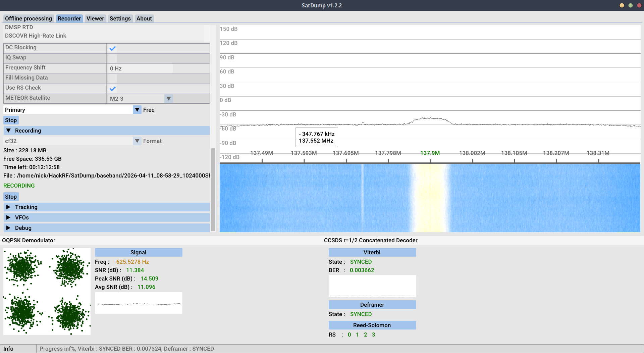Image resolution: width=644 pixels, height=353 pixels.
Task: Click the Frequency Shift 0 Hz field
Action: click(140, 68)
